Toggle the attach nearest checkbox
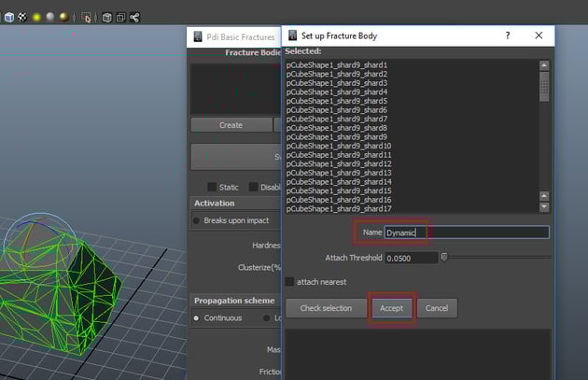The width and height of the screenshot is (588, 380). (x=289, y=282)
